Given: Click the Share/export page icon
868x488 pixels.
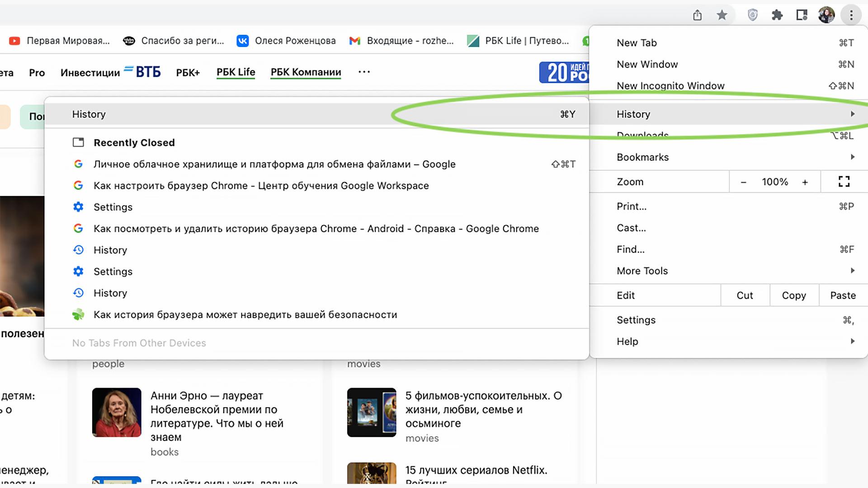Looking at the screenshot, I should (697, 14).
